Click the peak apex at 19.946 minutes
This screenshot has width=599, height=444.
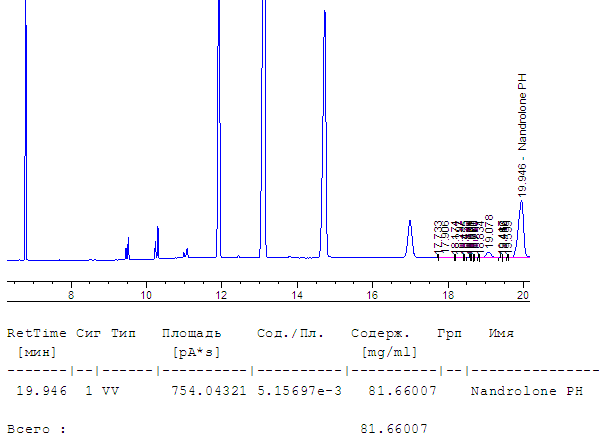point(521,202)
